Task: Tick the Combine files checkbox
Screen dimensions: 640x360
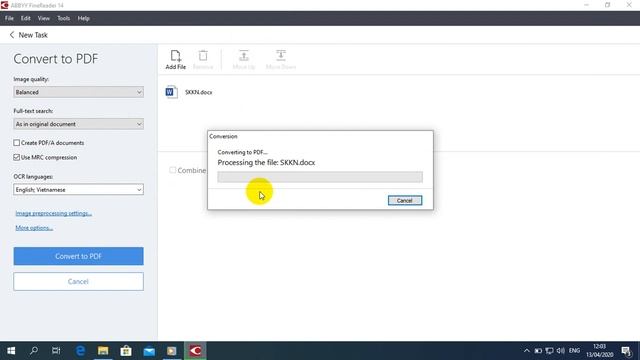Action: (x=173, y=170)
